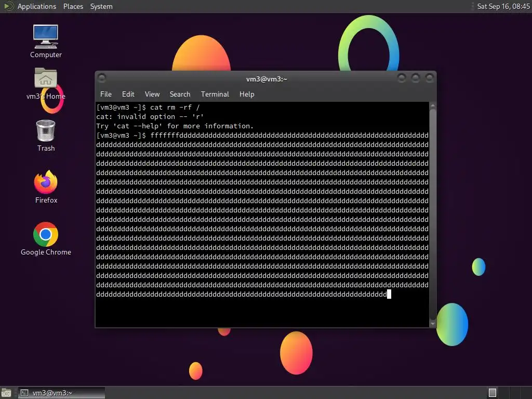
Task: Click the clock showing Sat Sep 16, 08:45
Action: point(503,6)
